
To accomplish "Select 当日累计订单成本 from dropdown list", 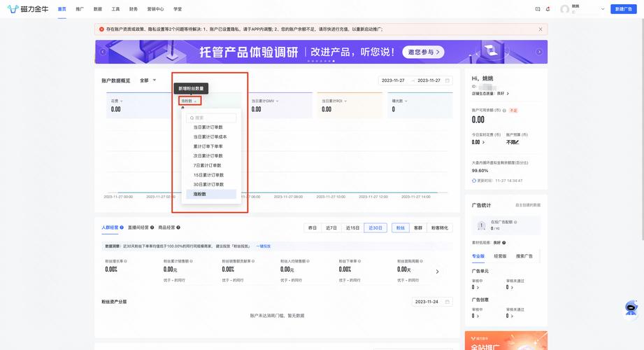I will (211, 137).
